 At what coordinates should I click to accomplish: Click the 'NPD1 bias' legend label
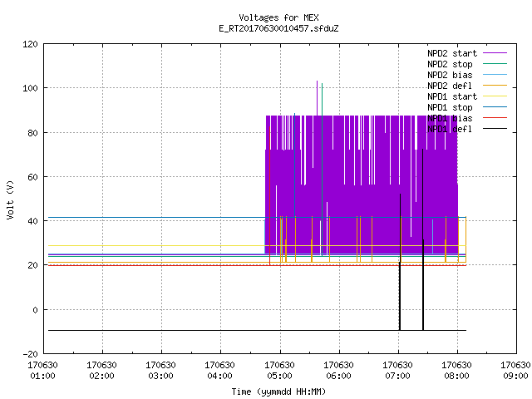pos(450,118)
